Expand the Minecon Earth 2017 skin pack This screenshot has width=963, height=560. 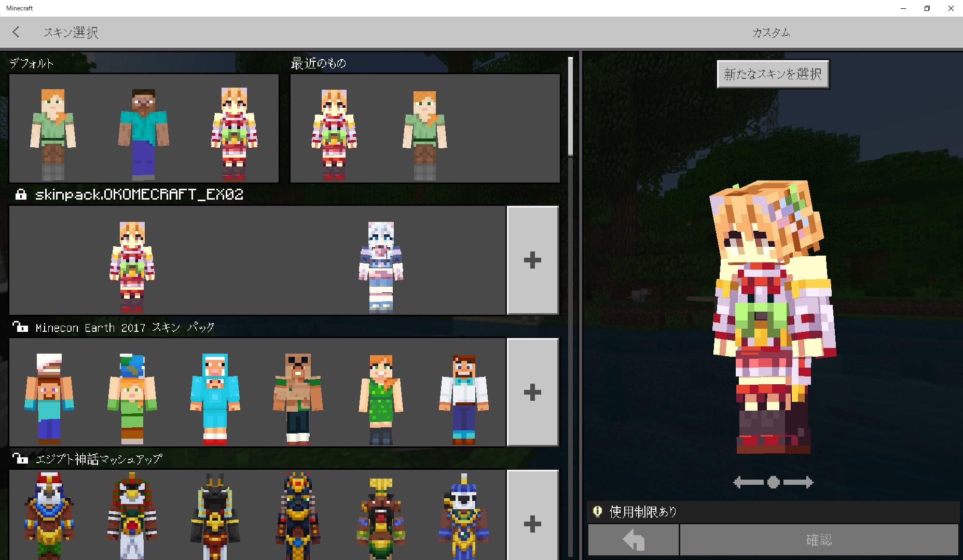click(533, 392)
